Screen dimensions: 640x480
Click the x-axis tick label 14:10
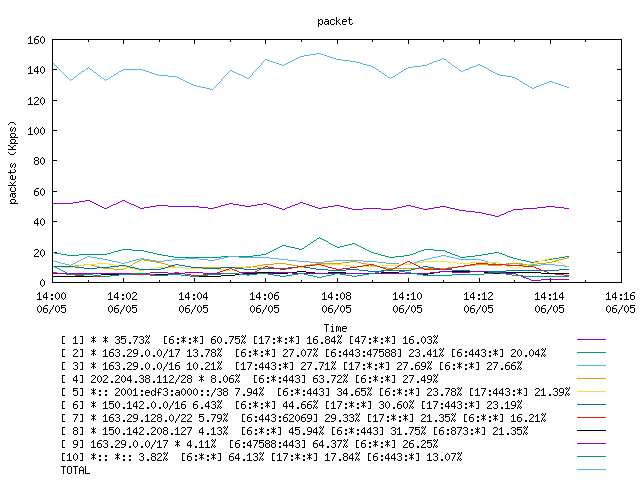407,296
